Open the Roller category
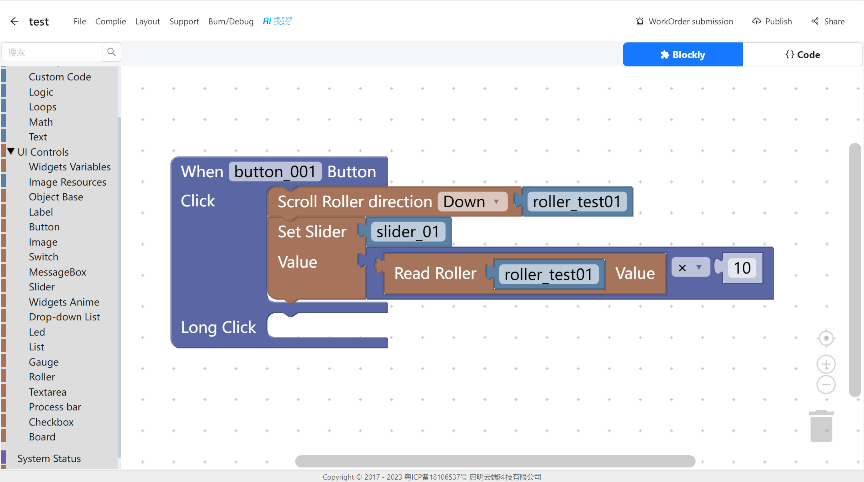864x482 pixels. (42, 377)
